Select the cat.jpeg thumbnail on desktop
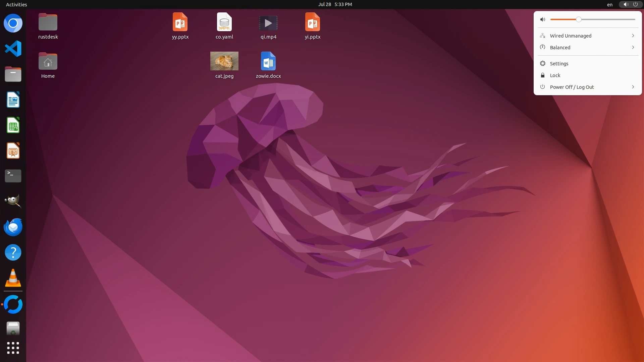The height and width of the screenshot is (362, 644). (x=224, y=61)
